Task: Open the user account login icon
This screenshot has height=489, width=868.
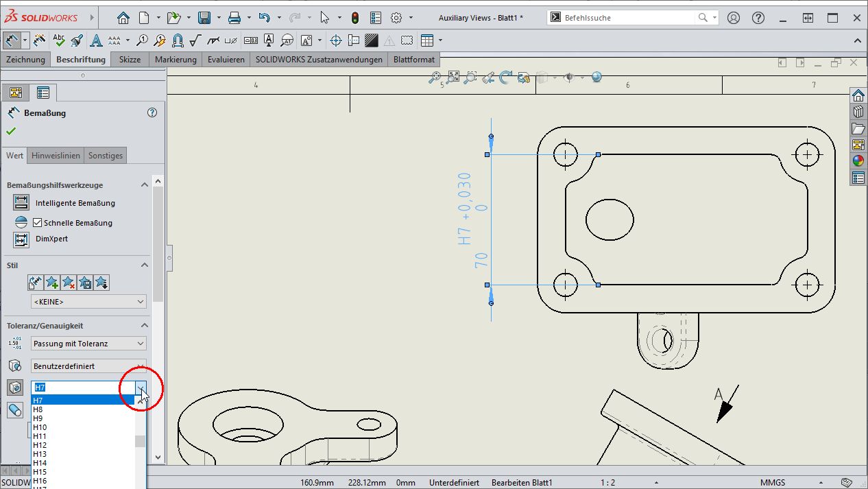Action: (x=734, y=18)
